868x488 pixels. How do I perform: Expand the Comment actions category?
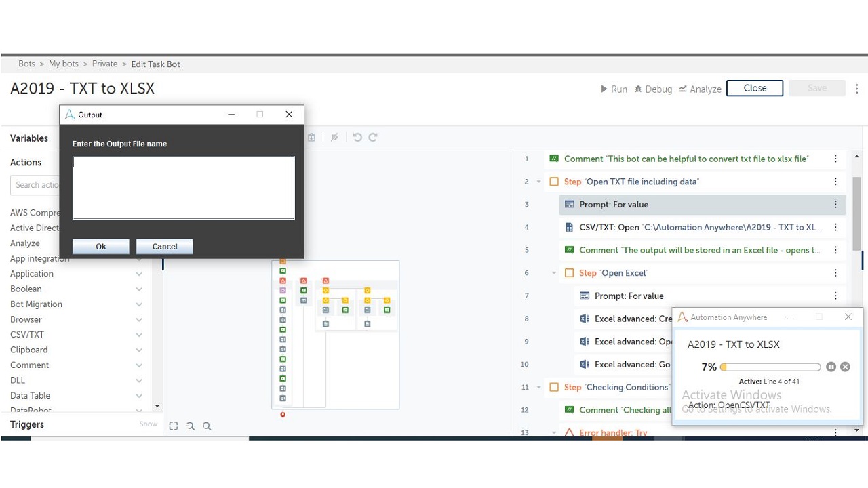139,365
